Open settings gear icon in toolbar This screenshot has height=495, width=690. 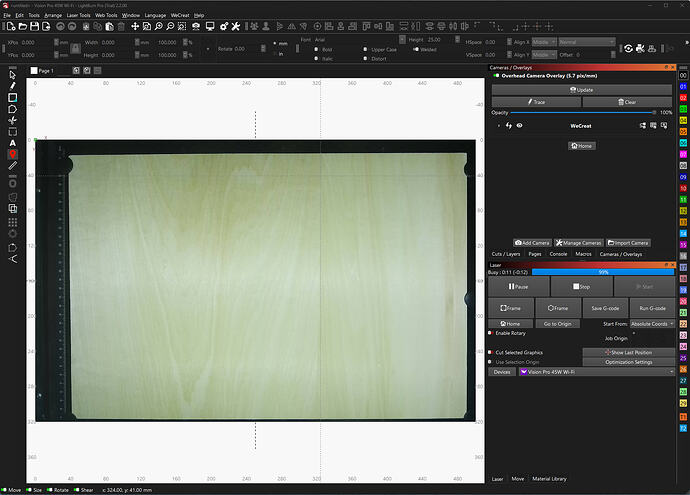(x=224, y=26)
